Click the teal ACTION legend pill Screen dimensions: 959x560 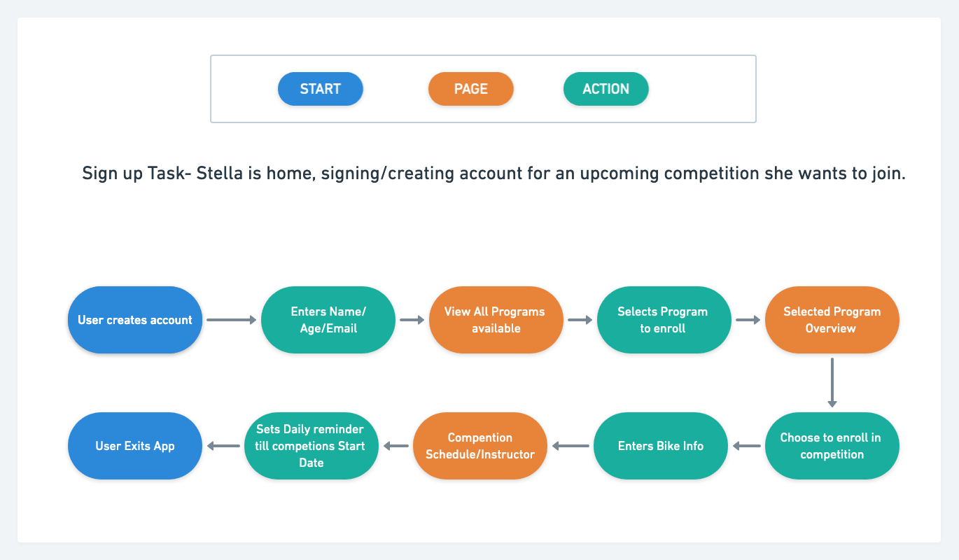605,89
